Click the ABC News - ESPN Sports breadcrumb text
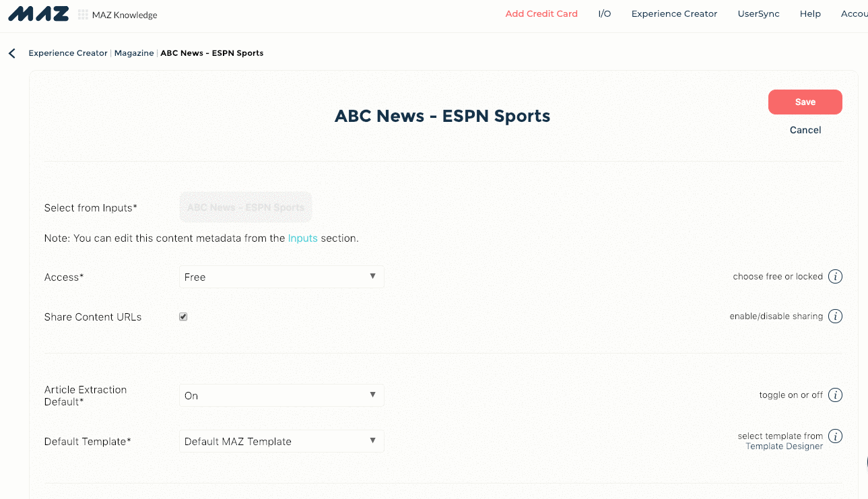 [x=211, y=53]
